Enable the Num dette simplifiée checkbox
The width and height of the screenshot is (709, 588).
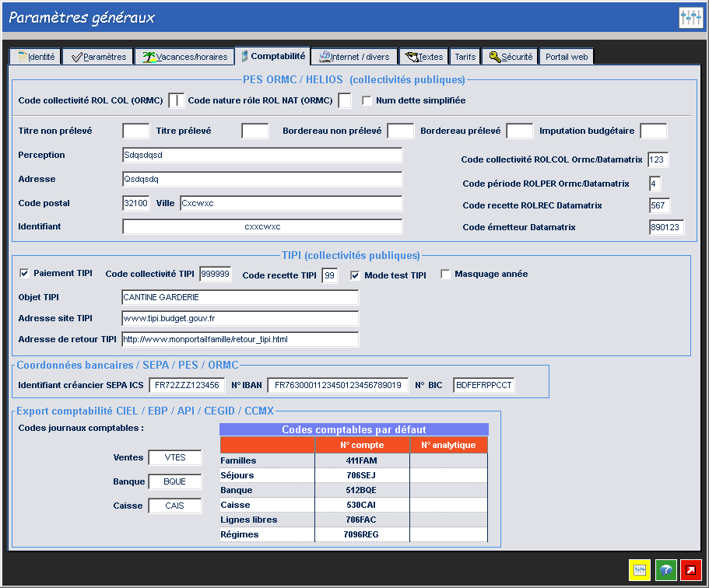(367, 100)
